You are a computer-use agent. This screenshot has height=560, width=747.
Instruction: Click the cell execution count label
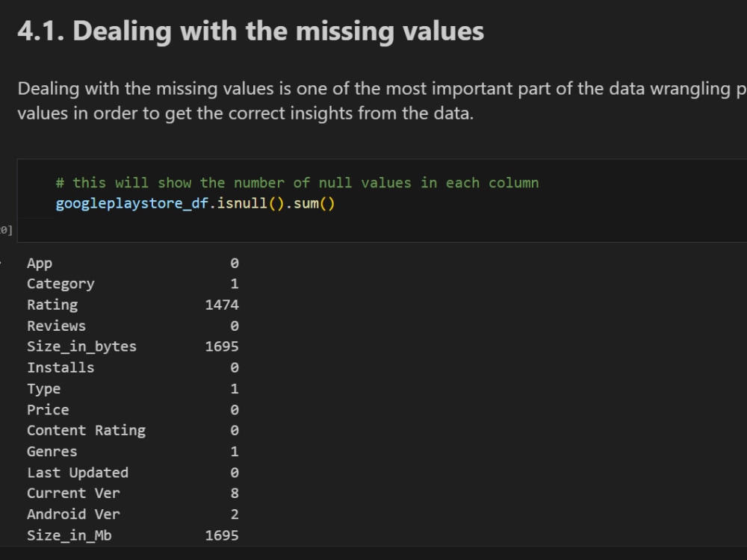6,231
